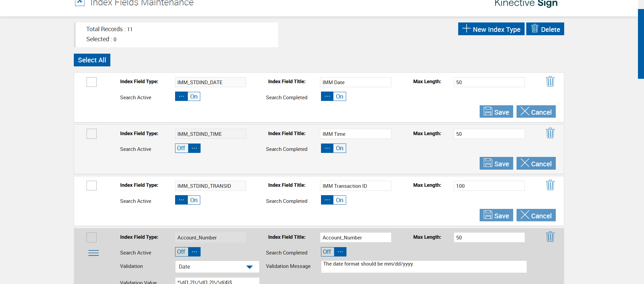Click the Delete button at top
The height and width of the screenshot is (284, 644).
click(545, 29)
